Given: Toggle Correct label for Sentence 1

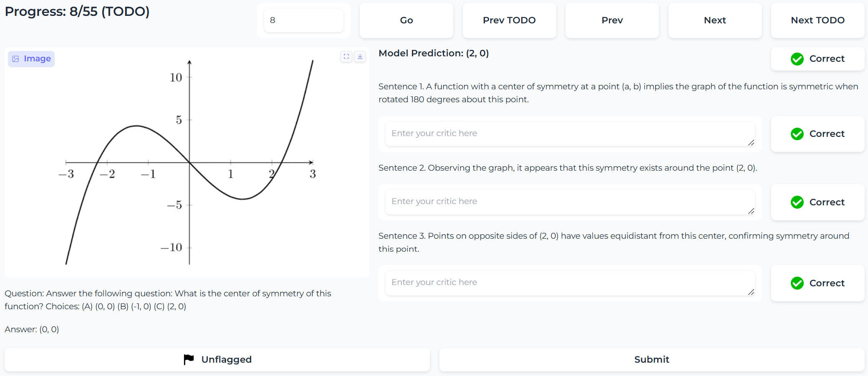Looking at the screenshot, I should [818, 134].
